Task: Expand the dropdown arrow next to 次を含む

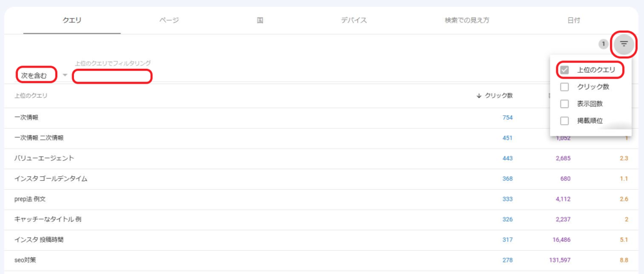Action: [65, 76]
